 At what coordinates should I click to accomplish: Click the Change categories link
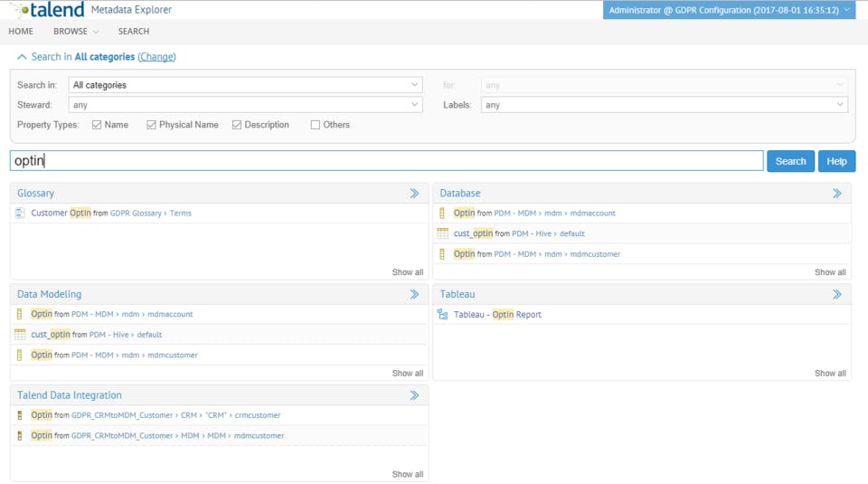[x=156, y=57]
